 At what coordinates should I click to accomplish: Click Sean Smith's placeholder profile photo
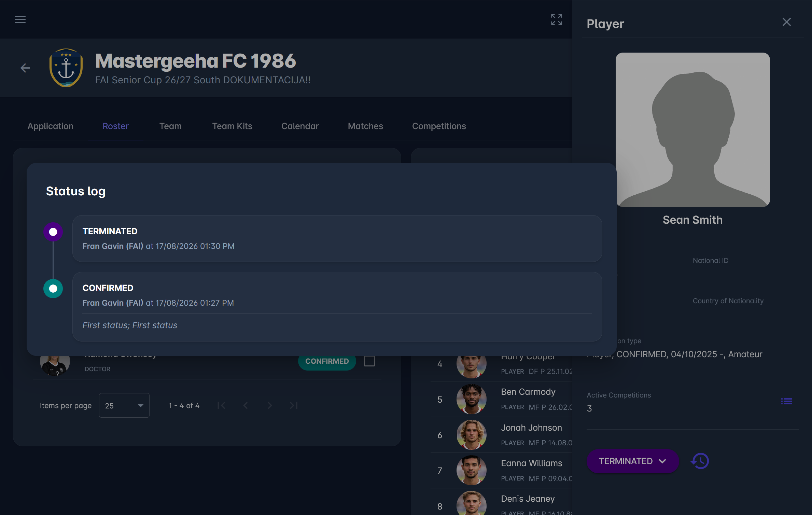[692, 130]
